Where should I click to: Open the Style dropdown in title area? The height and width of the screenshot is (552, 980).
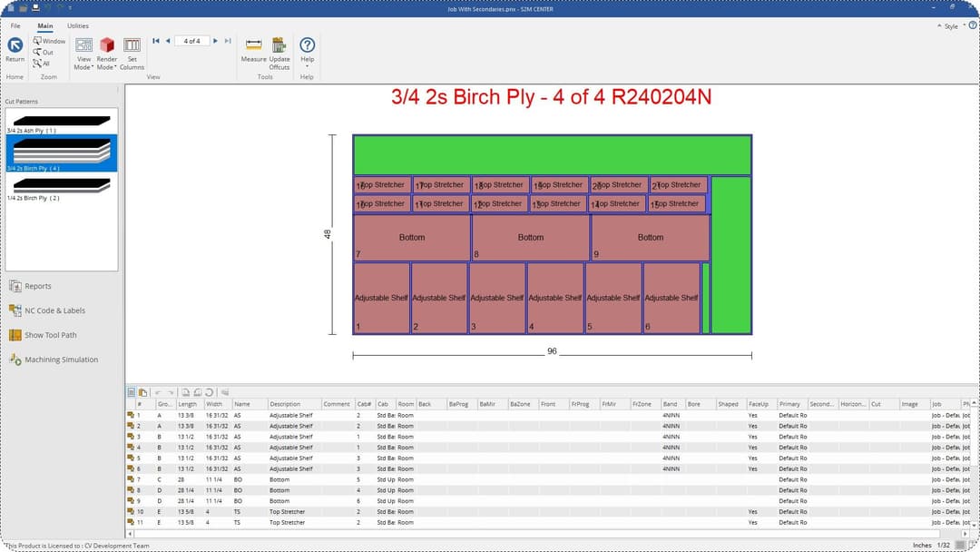[x=952, y=26]
